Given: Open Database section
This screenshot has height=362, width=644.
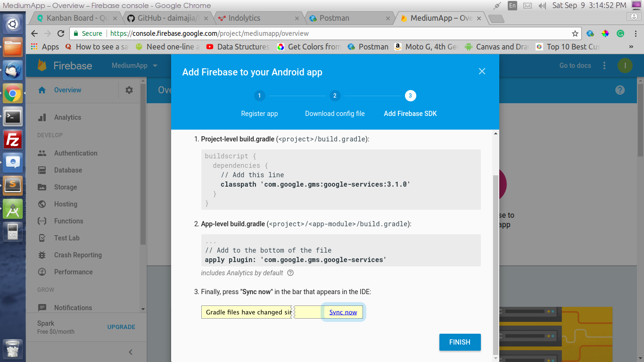Looking at the screenshot, I should (x=68, y=170).
